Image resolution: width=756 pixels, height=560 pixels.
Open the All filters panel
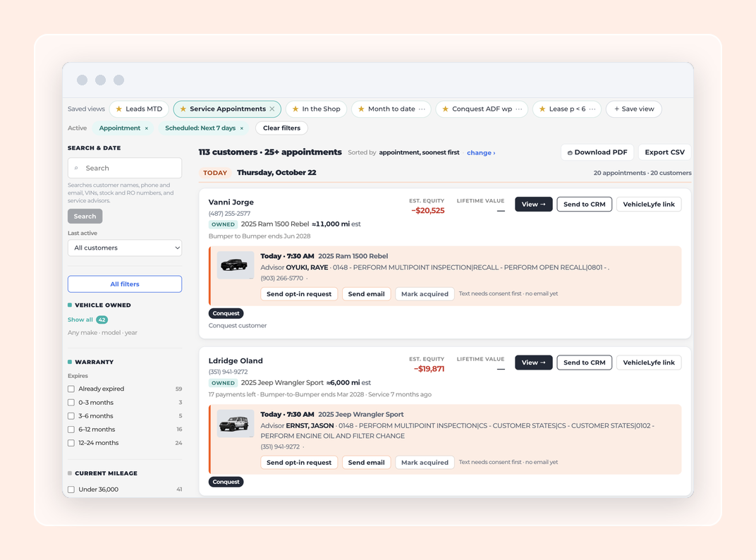pyautogui.click(x=125, y=284)
